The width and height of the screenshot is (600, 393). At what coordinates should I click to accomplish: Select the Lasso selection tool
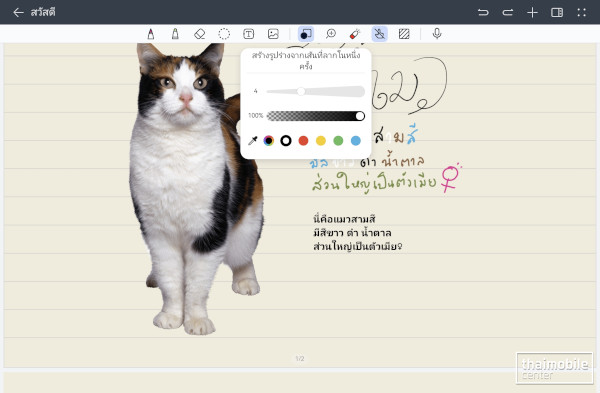224,34
